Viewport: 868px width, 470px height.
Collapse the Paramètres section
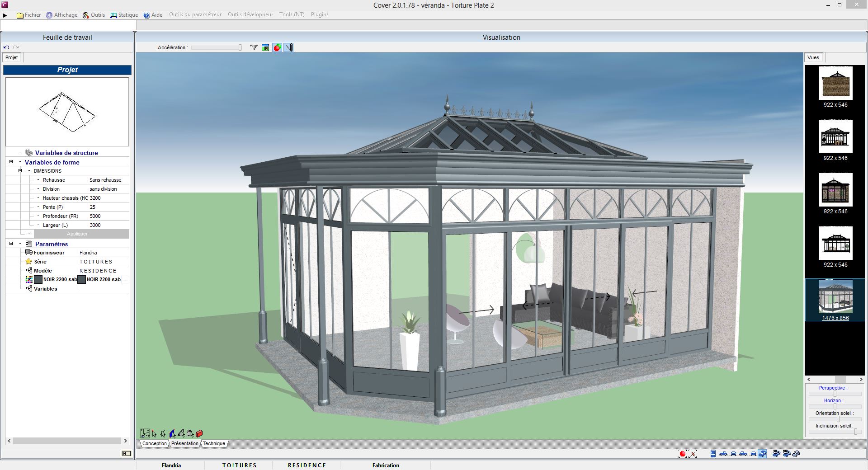pos(11,244)
